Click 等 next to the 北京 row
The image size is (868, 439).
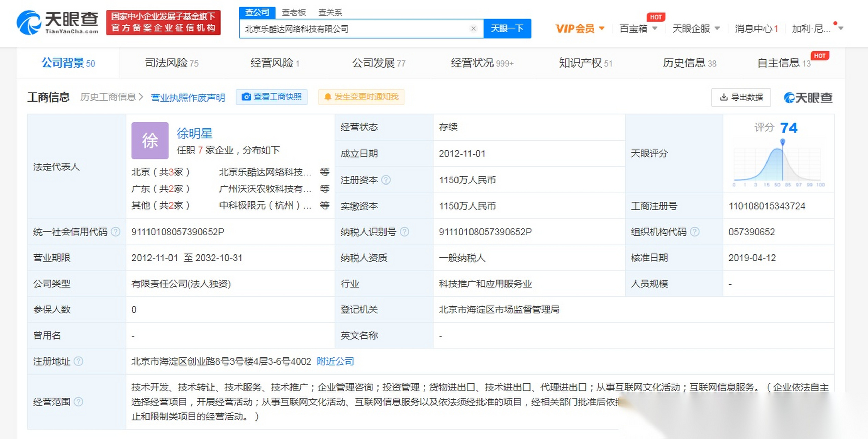[324, 172]
